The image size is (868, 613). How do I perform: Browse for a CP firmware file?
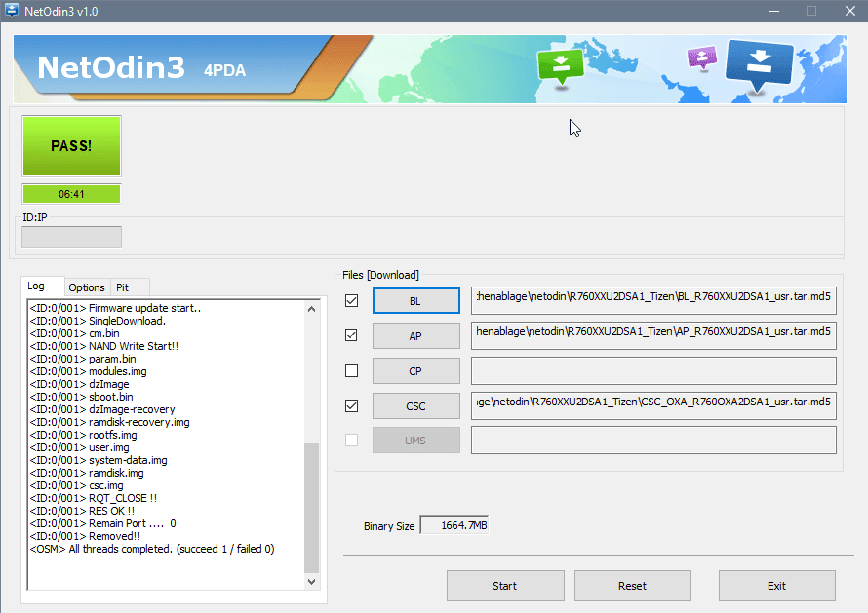415,371
